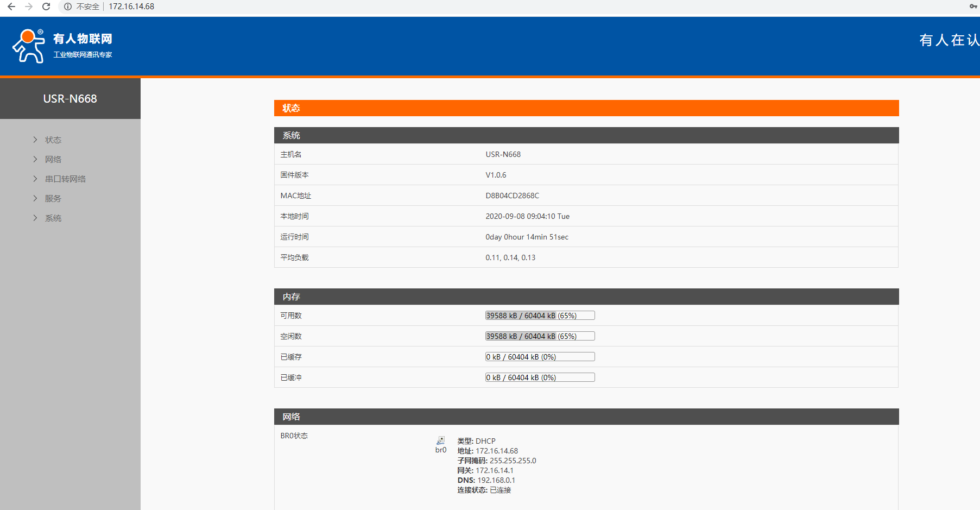
Task: Reload the page with refresh icon
Action: tap(46, 7)
